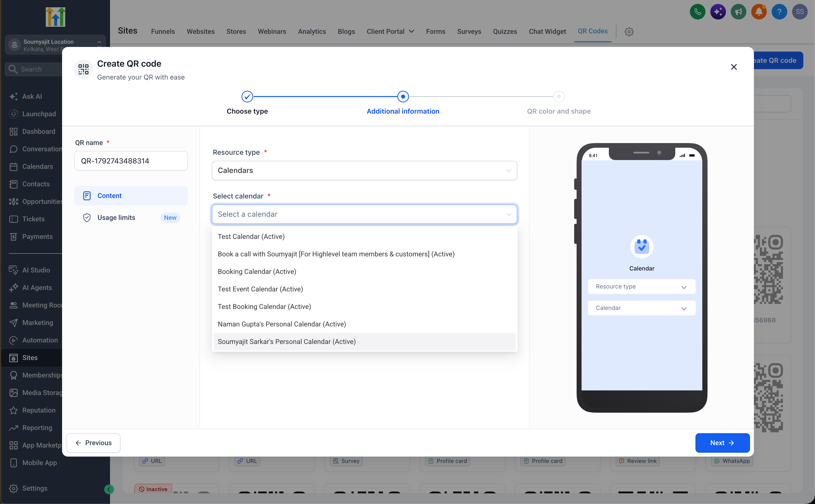
Task: Open the SS user avatar
Action: click(800, 12)
